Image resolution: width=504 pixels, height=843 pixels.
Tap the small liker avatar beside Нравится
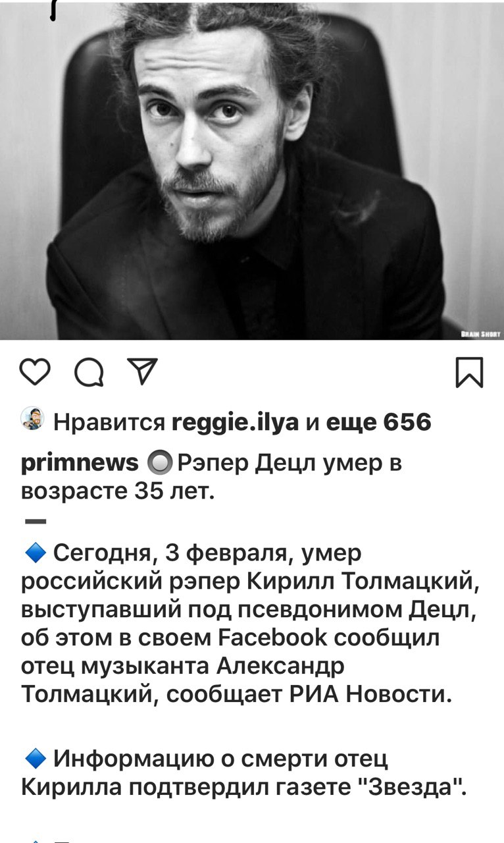point(32,419)
